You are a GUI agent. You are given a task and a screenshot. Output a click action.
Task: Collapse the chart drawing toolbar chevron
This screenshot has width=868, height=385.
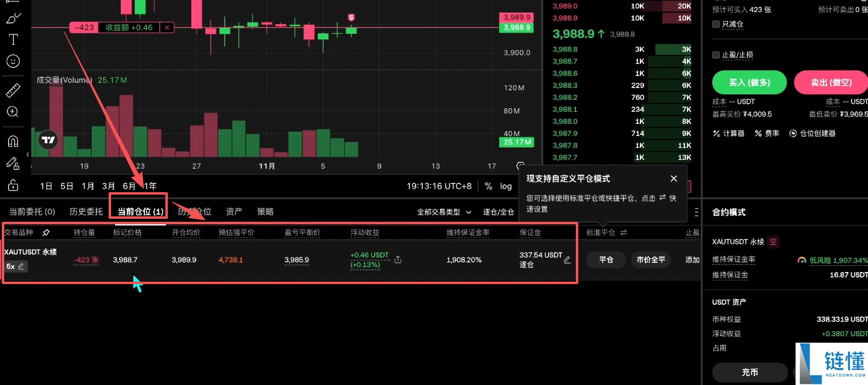click(28, 155)
